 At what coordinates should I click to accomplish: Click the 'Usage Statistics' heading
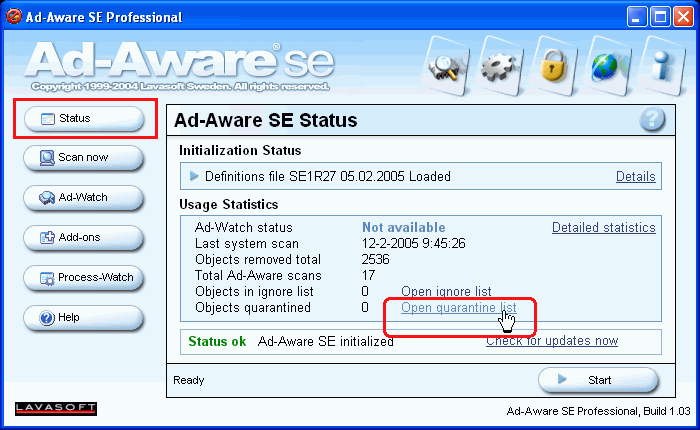point(229,205)
